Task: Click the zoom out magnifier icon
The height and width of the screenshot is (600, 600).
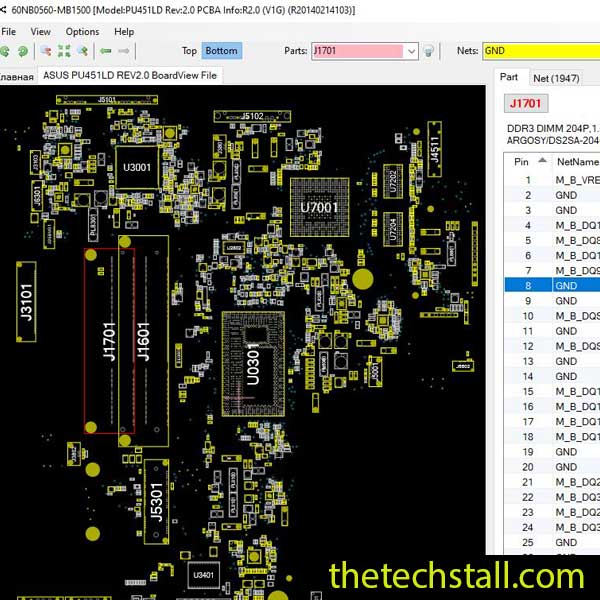Action: tap(46, 51)
